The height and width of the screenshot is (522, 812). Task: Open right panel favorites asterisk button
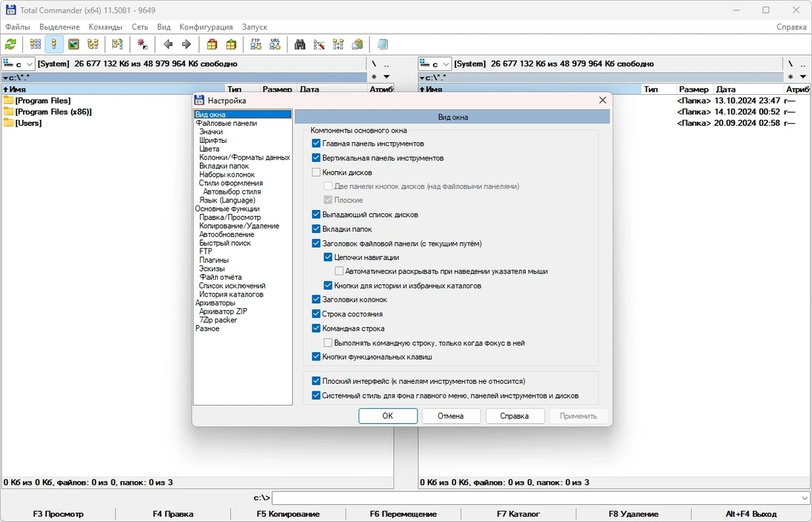tap(790, 77)
